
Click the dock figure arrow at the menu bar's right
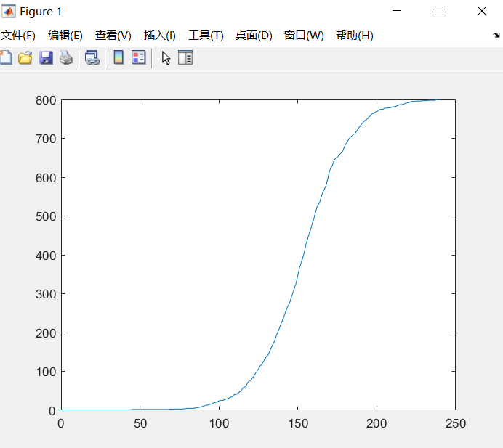click(496, 36)
